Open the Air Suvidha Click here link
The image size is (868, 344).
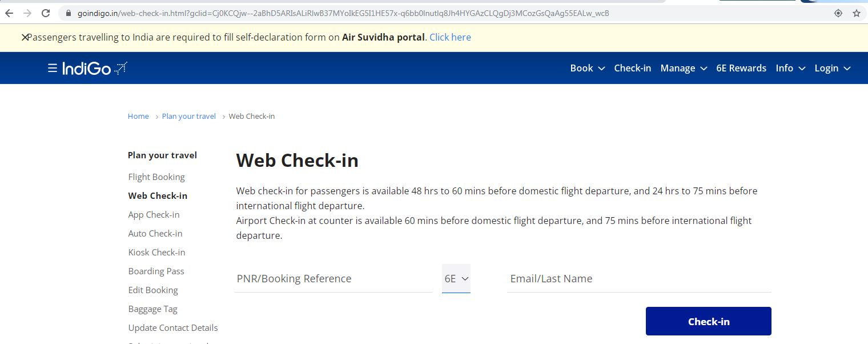(x=450, y=37)
